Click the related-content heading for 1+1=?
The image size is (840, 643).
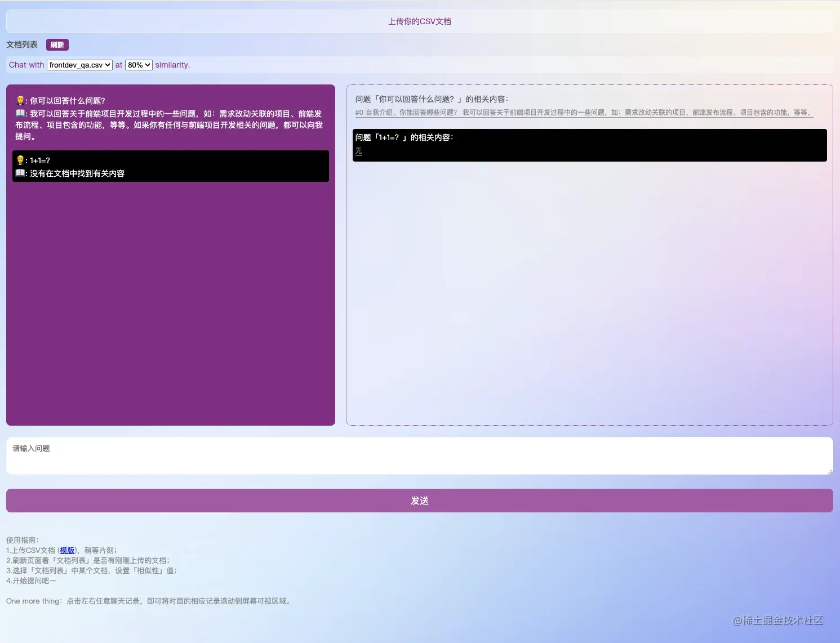(x=404, y=137)
